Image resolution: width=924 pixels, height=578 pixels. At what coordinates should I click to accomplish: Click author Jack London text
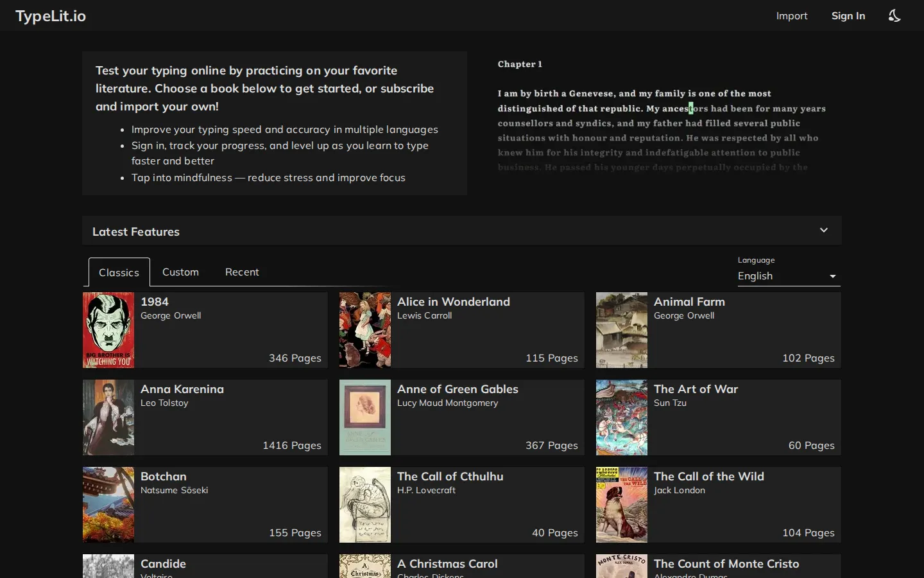click(x=680, y=491)
